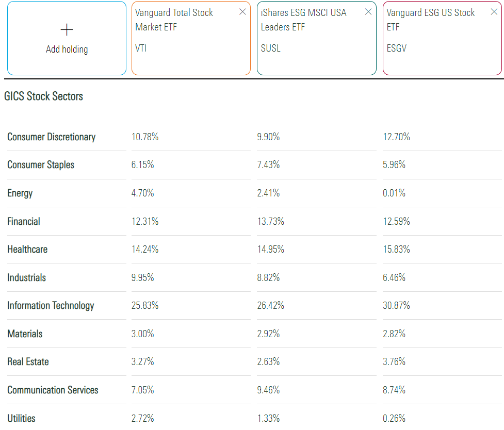Image resolution: width=504 pixels, height=430 pixels.
Task: Click the GICS Stock Sectors heading
Action: (x=43, y=96)
